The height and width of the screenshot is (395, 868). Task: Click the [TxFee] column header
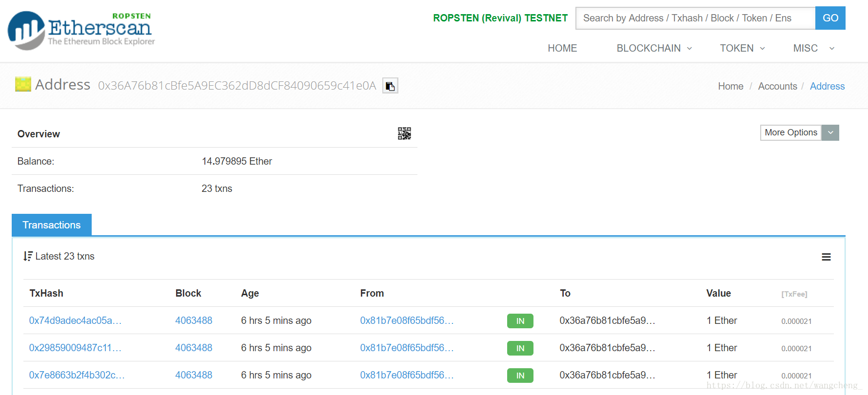click(x=794, y=294)
